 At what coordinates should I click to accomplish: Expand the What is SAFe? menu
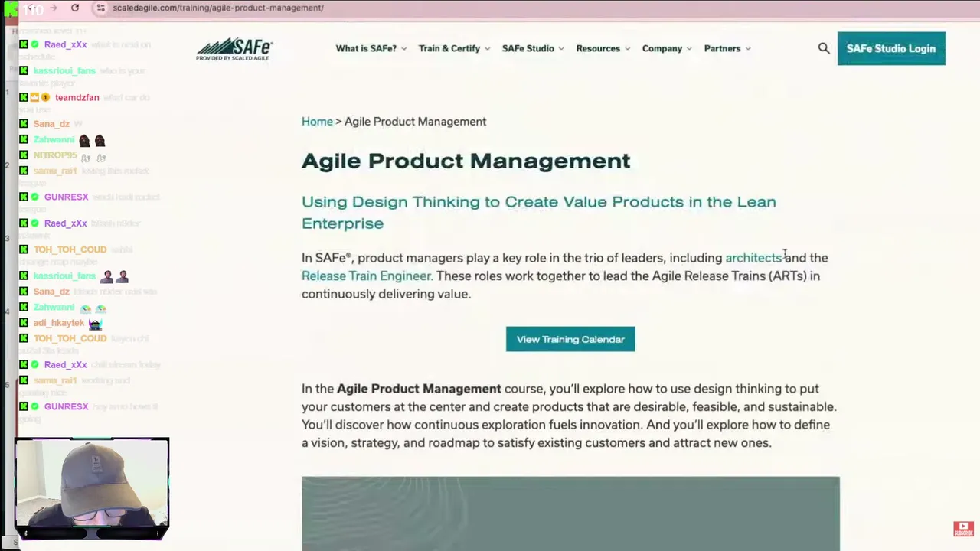pos(371,48)
